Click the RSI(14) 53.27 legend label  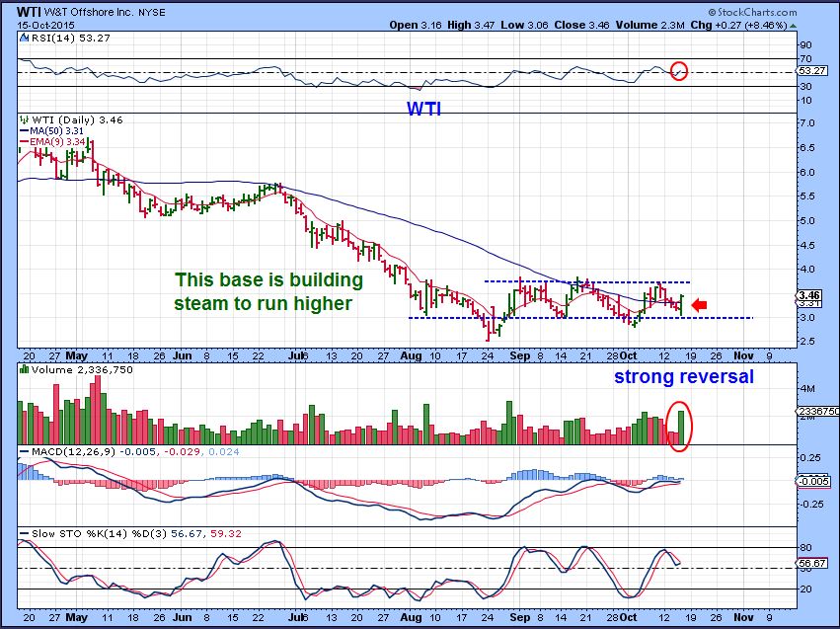pos(71,39)
